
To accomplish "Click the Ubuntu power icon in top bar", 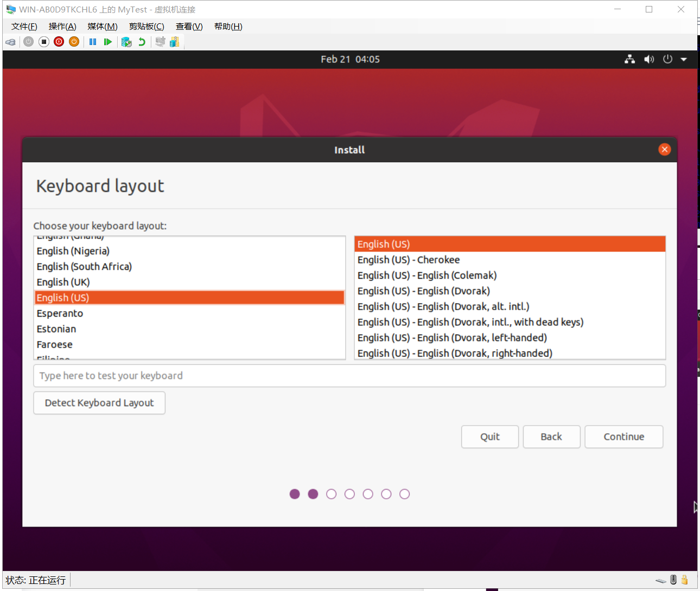I will [667, 59].
